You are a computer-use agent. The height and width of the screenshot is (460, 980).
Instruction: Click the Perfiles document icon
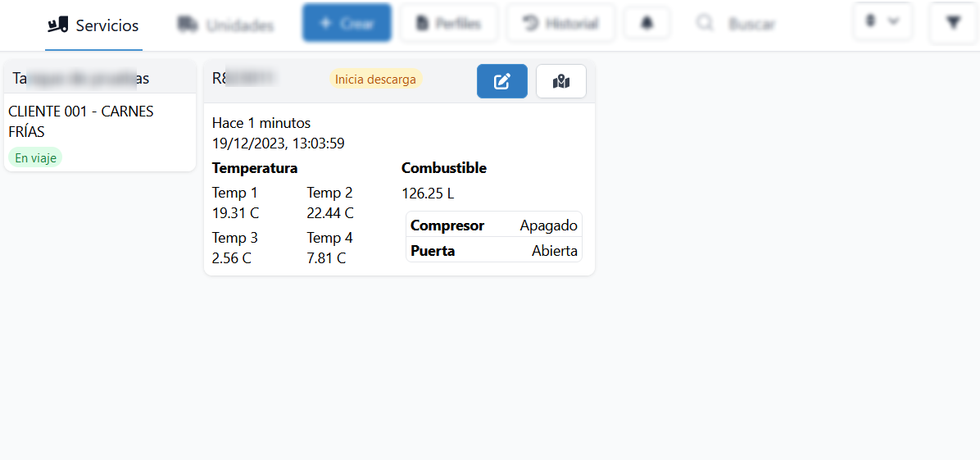[423, 24]
